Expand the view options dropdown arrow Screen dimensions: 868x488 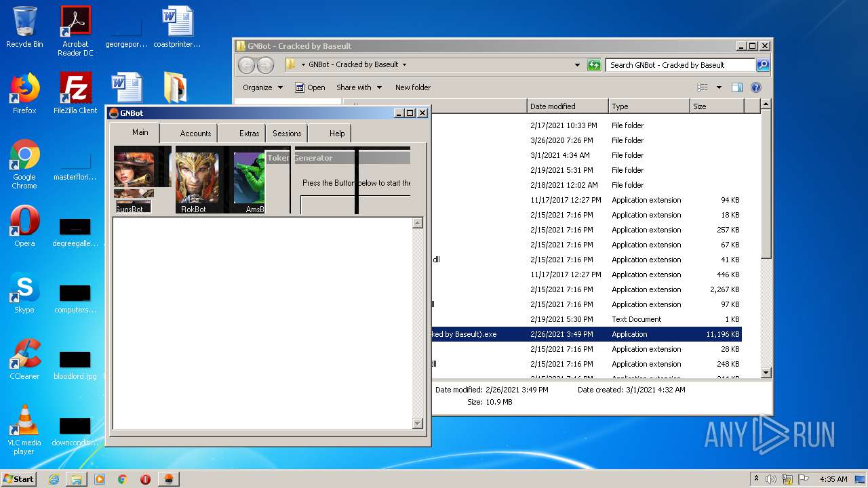(719, 87)
